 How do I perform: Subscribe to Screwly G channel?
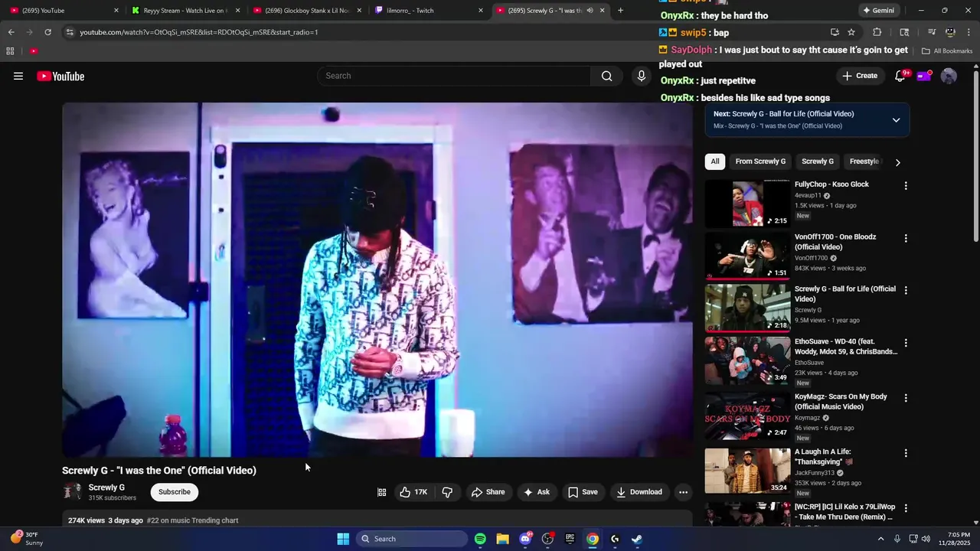point(175,492)
